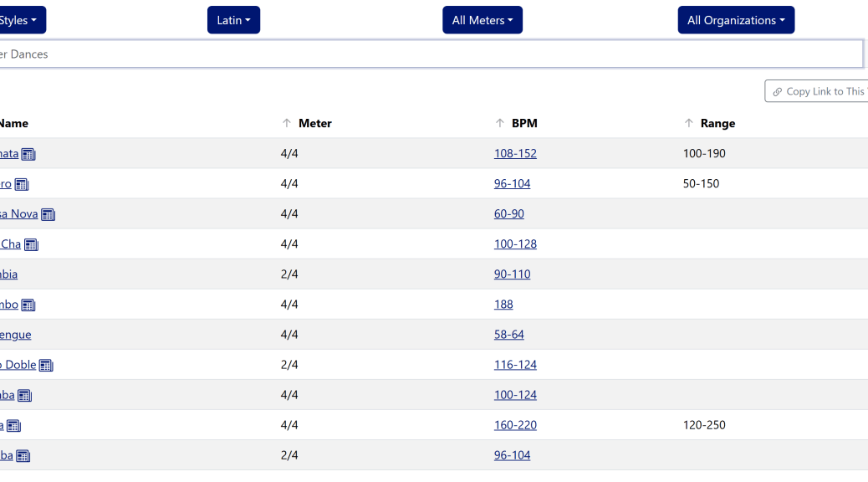This screenshot has height=482, width=868.
Task: Open the 100-124 BPM link
Action: click(515, 395)
